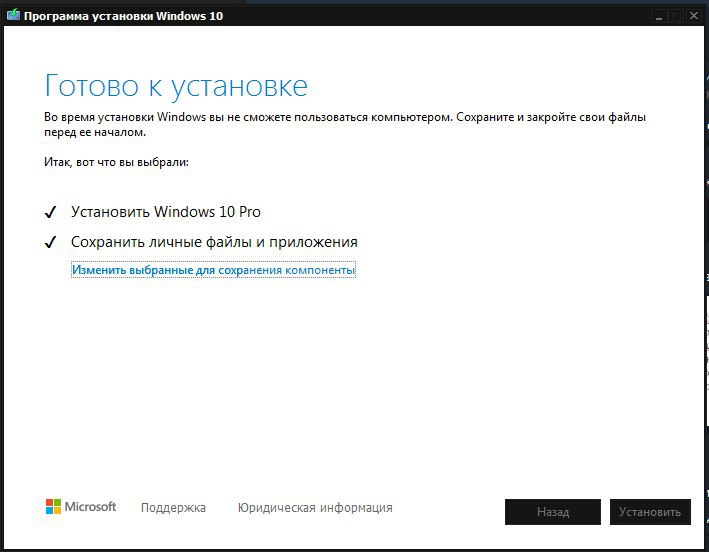Click checkmark beside Сохранить личные файлы и приложения

50,242
